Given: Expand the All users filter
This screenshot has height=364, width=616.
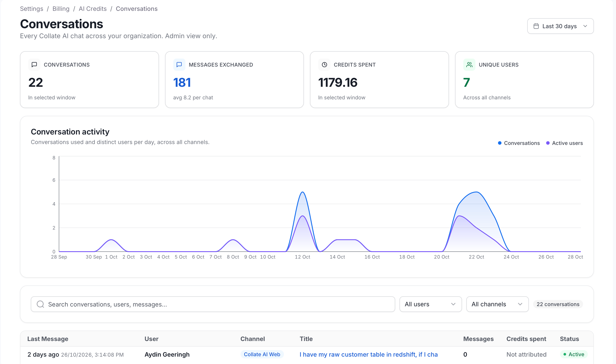Looking at the screenshot, I should click(430, 304).
